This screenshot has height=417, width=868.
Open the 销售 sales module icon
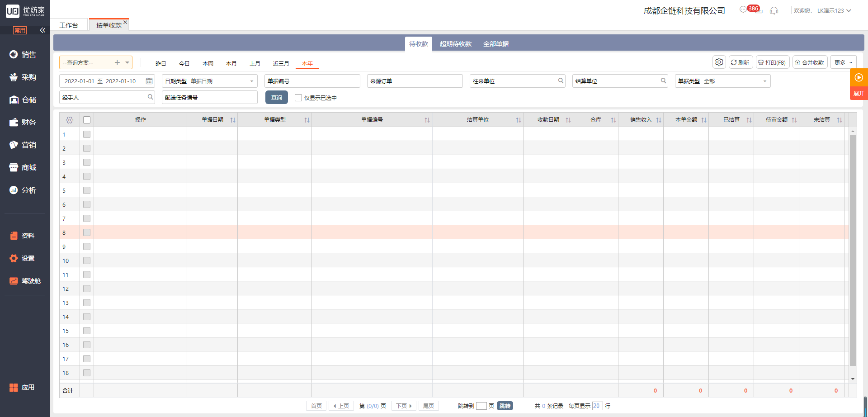(x=14, y=54)
